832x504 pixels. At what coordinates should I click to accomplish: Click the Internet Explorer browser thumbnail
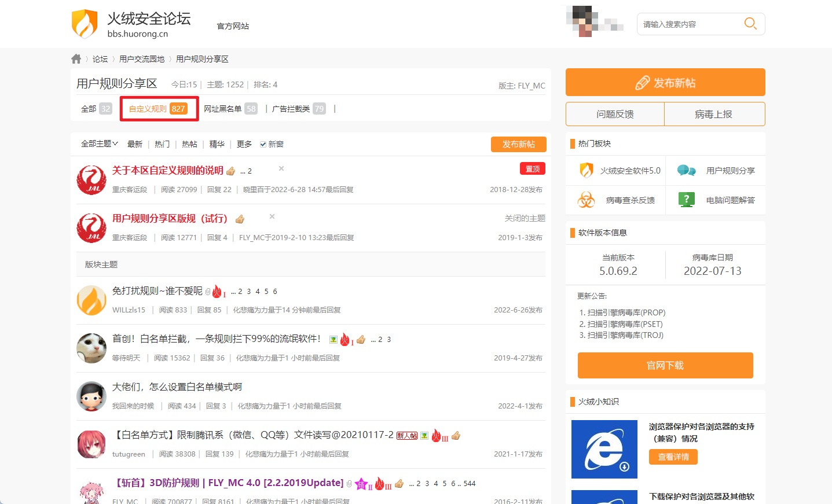(x=604, y=449)
